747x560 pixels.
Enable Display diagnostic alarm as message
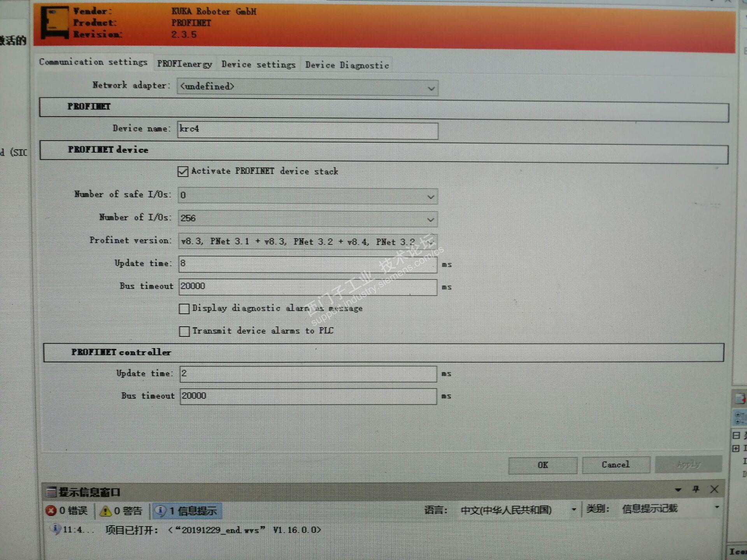tap(184, 309)
